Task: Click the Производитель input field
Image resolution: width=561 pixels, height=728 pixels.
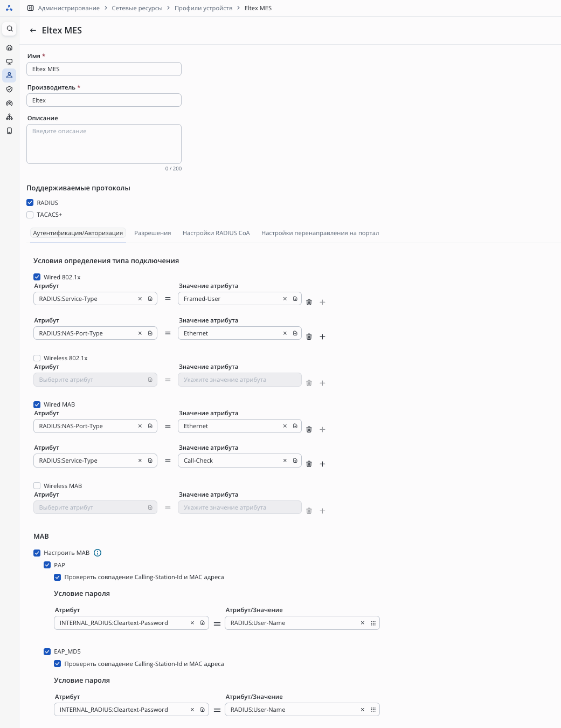Action: tap(104, 100)
